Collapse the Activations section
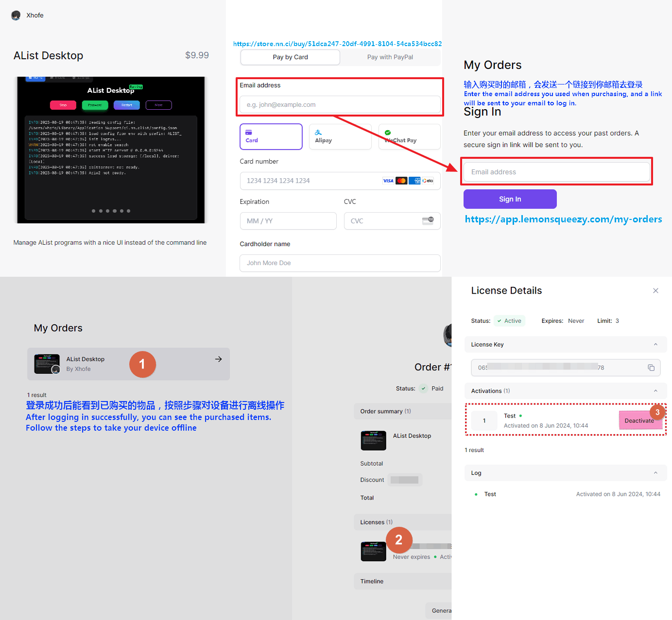This screenshot has height=620, width=672. pos(655,391)
